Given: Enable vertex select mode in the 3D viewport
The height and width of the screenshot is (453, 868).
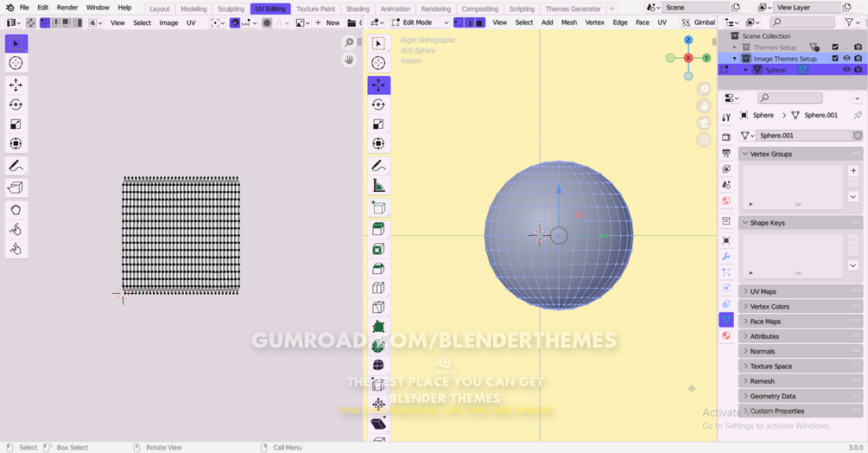Looking at the screenshot, I should click(459, 22).
